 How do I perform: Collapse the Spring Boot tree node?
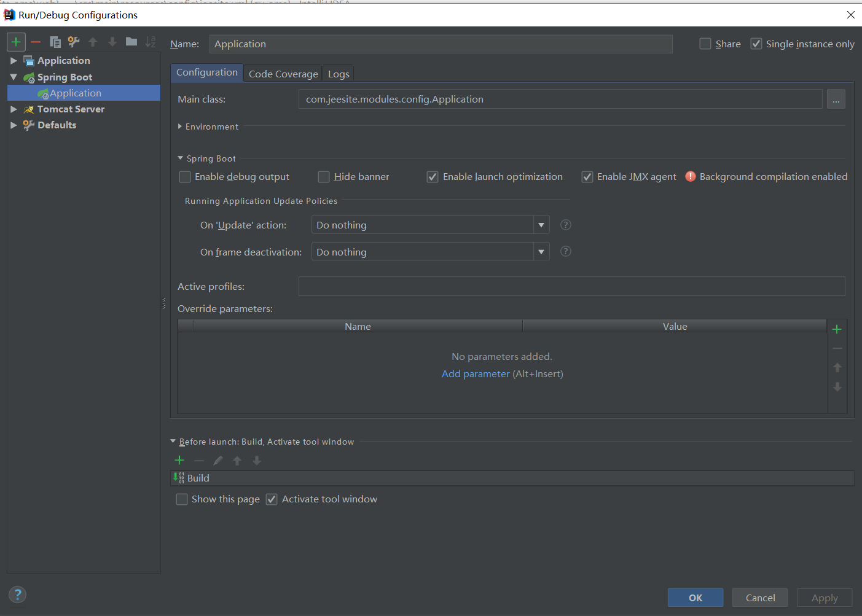pos(14,77)
